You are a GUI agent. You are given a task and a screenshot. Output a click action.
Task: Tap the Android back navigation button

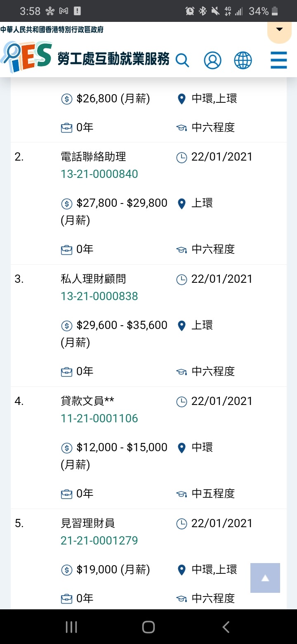[x=226, y=627]
